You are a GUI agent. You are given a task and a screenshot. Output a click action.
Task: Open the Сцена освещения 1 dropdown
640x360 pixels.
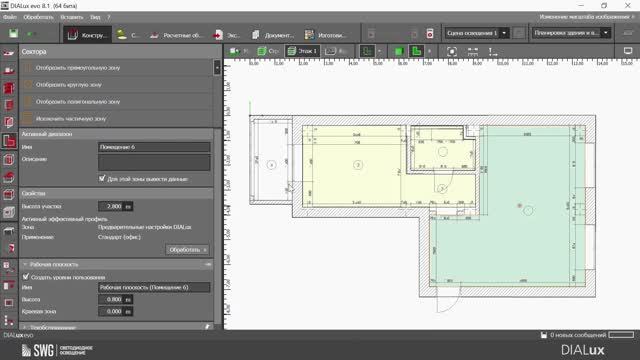504,33
